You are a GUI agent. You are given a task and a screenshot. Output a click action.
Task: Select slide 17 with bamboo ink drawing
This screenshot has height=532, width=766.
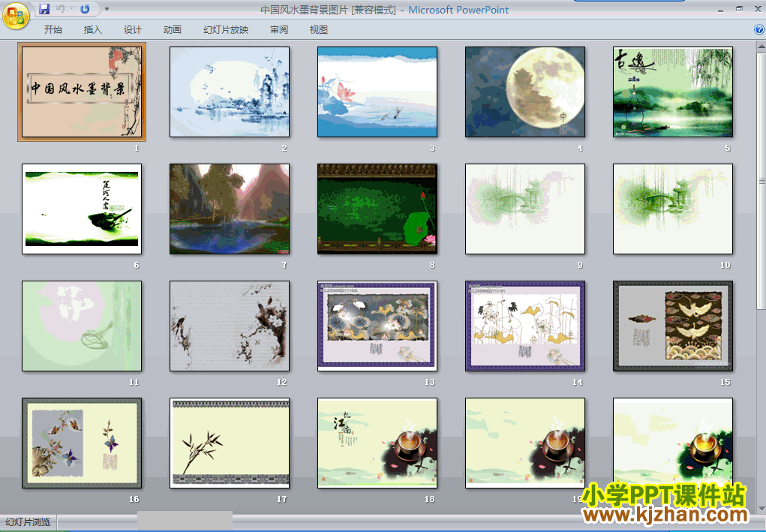click(x=230, y=443)
